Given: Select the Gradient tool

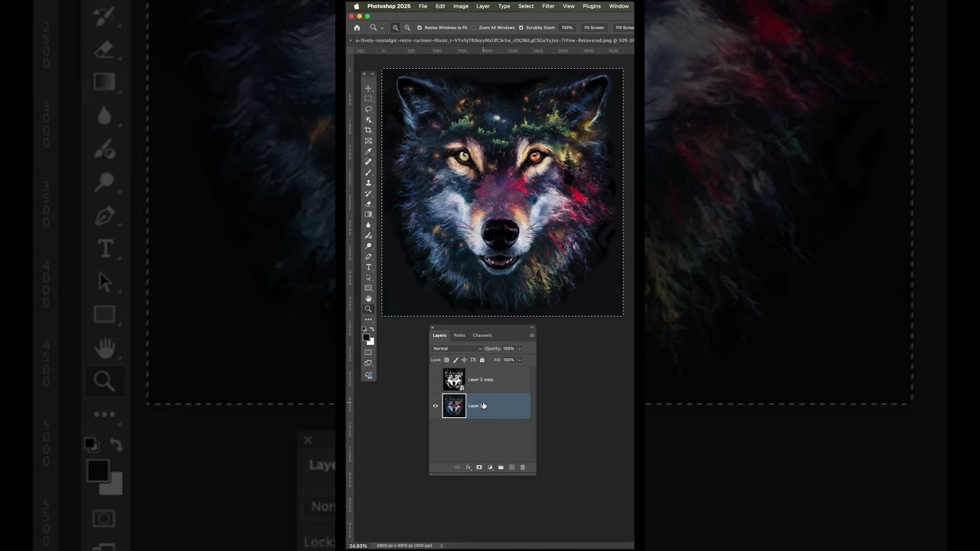Looking at the screenshot, I should click(368, 214).
